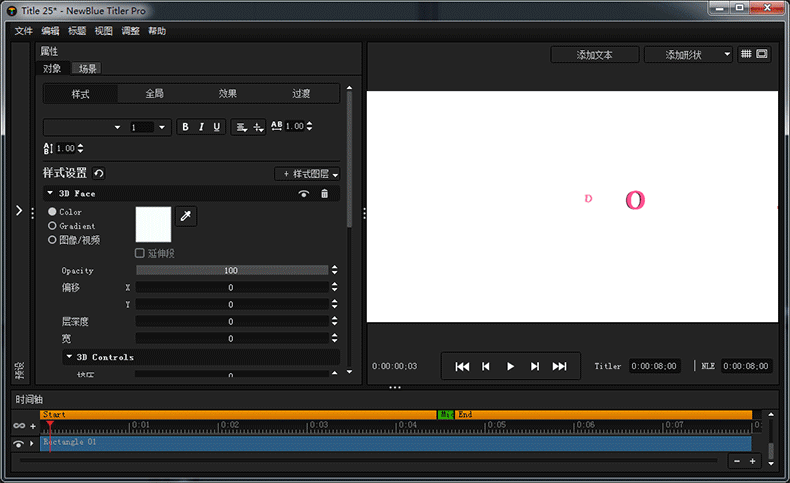Screen dimensions: 790x483
Task: Collapse the 3D Face section
Action: (x=50, y=193)
